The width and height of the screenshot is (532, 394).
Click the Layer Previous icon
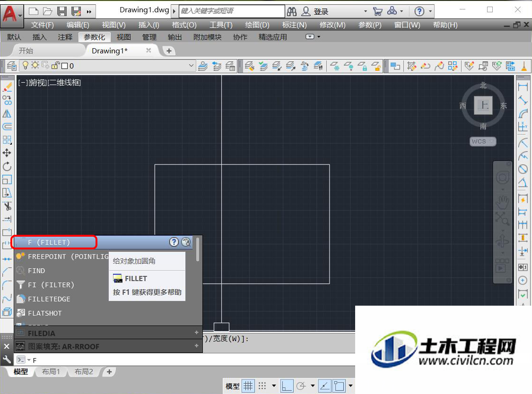coord(217,66)
